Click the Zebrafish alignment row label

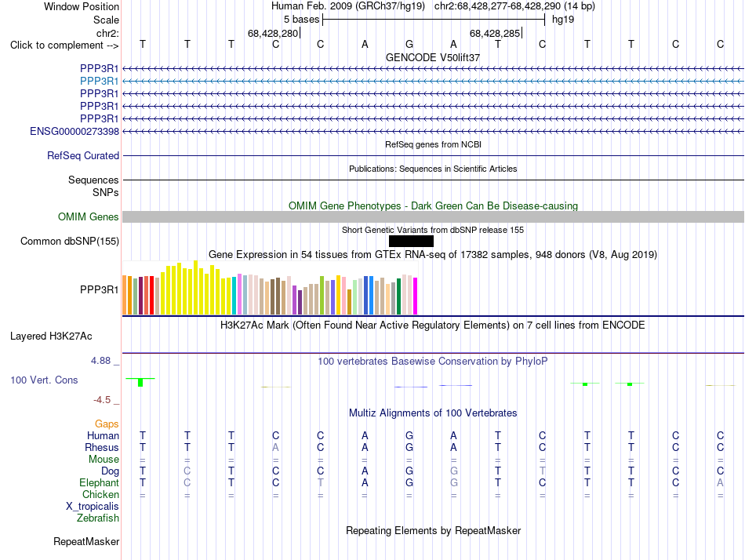(97, 518)
